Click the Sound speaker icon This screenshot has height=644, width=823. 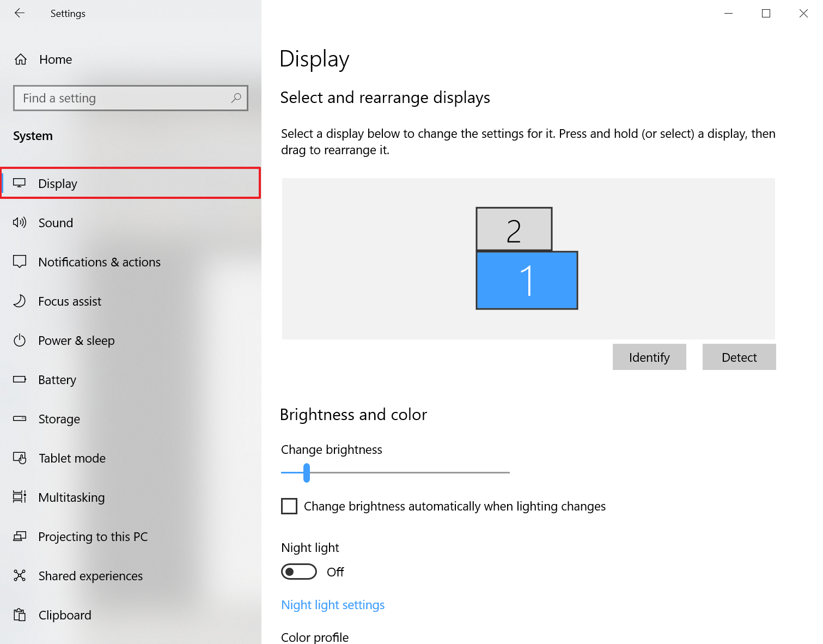[x=20, y=222]
